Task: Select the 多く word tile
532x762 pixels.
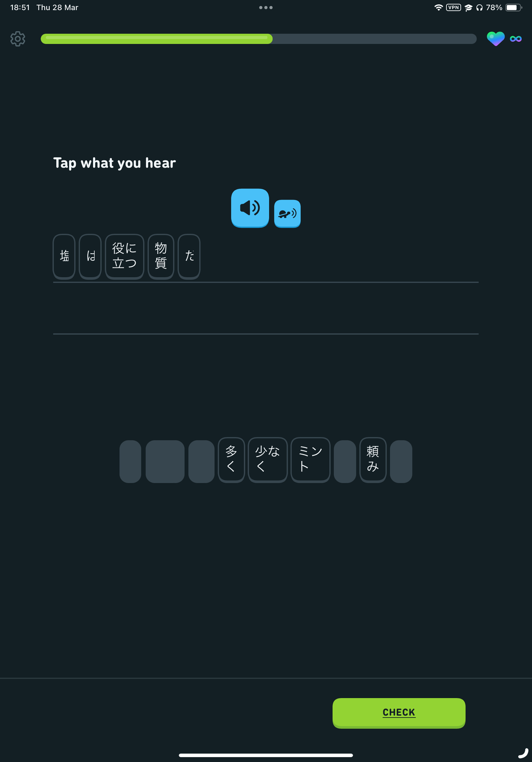Action: [231, 460]
